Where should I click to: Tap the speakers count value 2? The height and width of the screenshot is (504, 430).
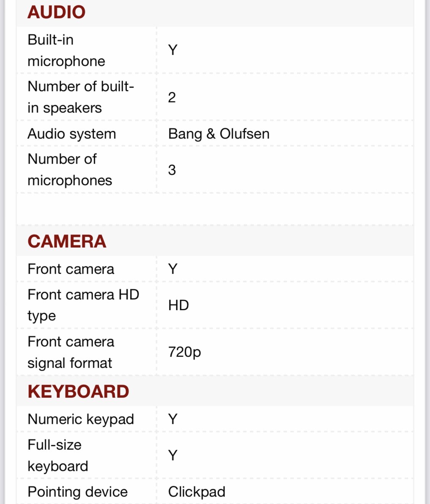(172, 97)
